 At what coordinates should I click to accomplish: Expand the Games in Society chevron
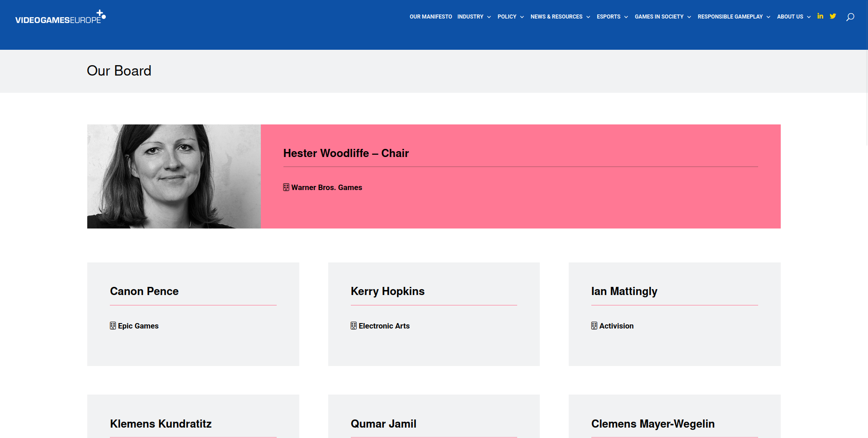click(689, 17)
